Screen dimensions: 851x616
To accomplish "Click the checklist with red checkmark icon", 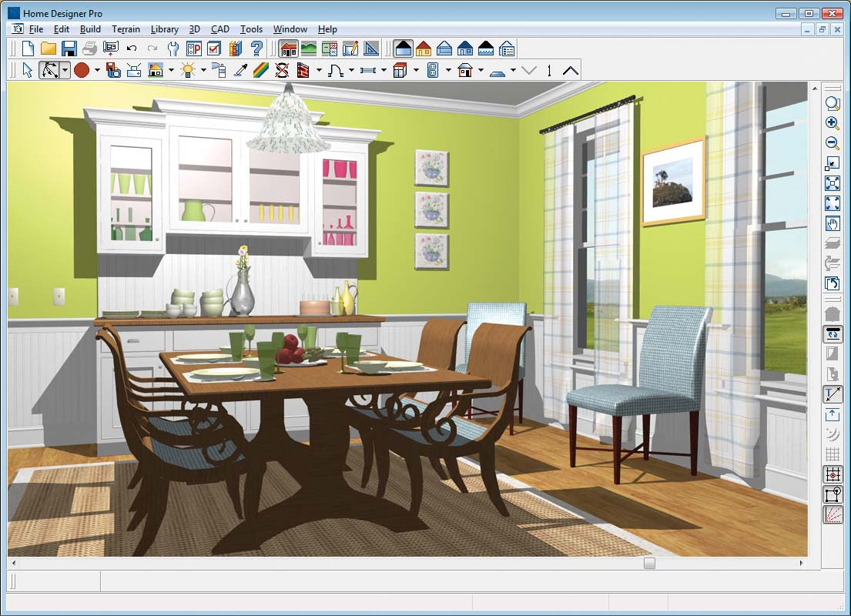I will [x=214, y=49].
